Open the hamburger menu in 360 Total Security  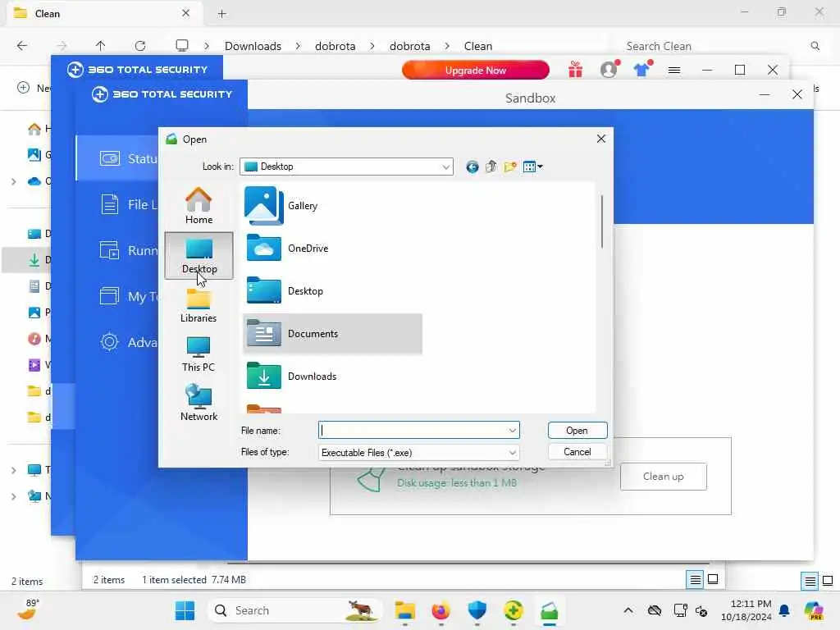pyautogui.click(x=674, y=71)
